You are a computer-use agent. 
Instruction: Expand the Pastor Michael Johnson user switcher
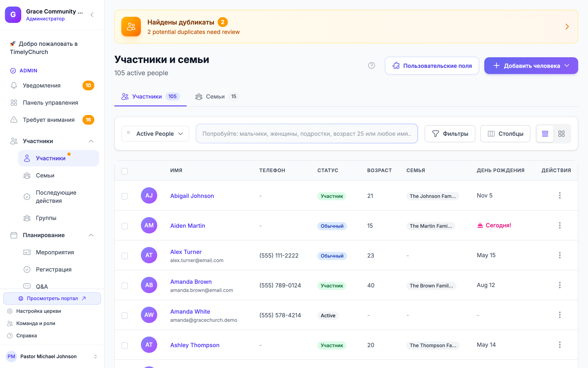[96, 356]
